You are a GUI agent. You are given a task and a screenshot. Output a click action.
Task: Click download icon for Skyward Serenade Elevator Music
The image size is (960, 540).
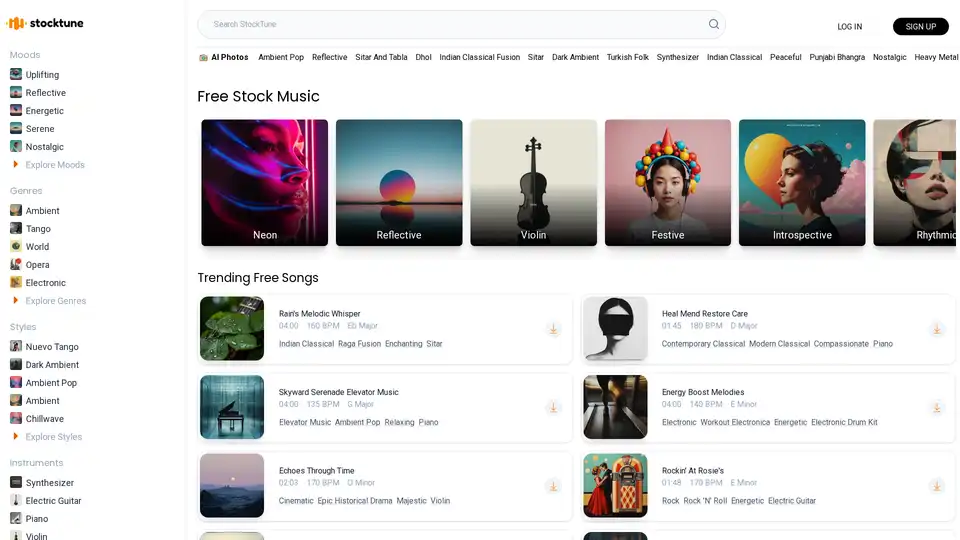click(x=553, y=407)
